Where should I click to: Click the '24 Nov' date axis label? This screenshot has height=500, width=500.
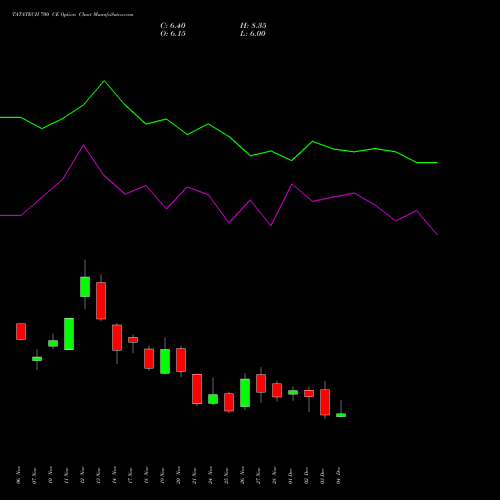tap(210, 475)
